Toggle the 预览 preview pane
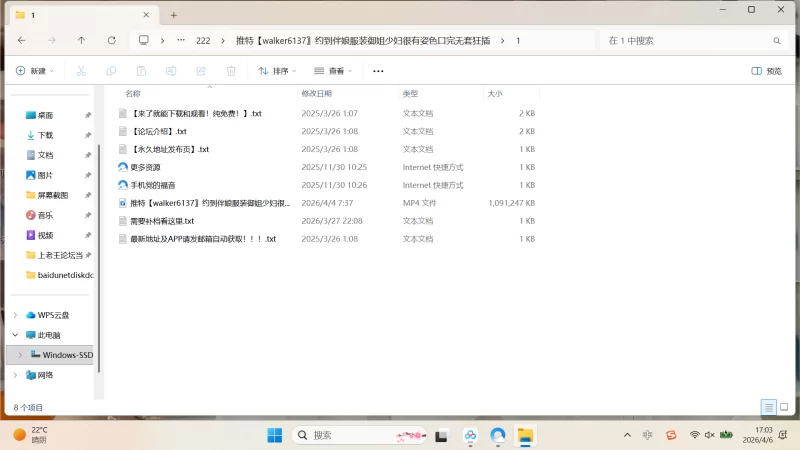 coord(767,71)
